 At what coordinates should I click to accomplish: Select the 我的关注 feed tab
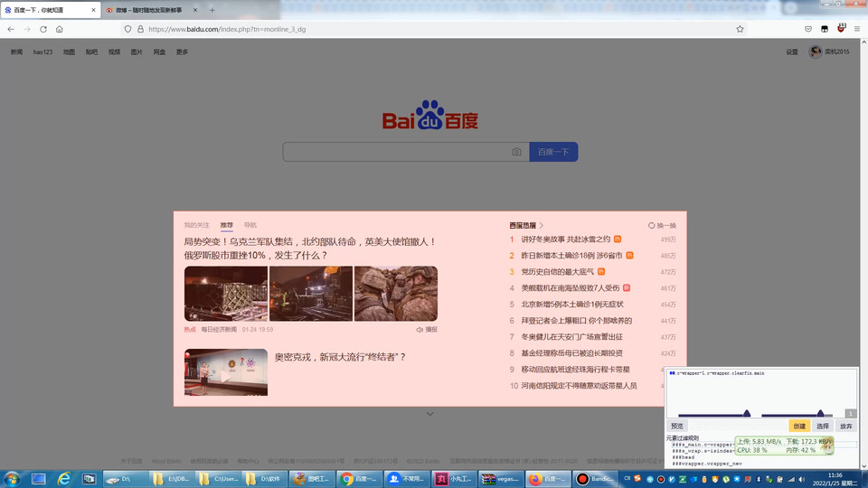tap(196, 225)
